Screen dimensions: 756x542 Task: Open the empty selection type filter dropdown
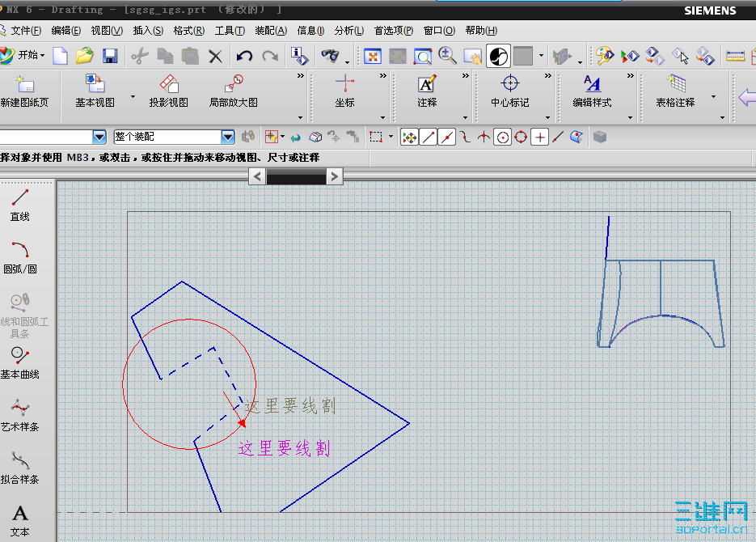99,138
